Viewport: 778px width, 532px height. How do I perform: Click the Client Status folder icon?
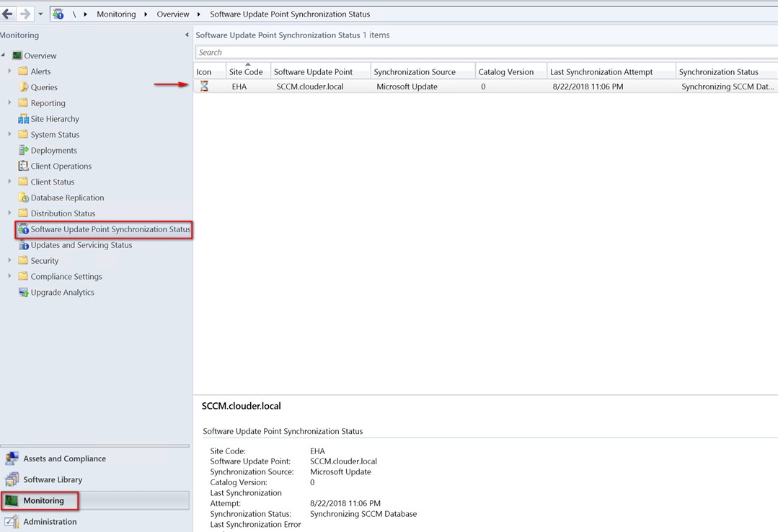[x=23, y=182]
